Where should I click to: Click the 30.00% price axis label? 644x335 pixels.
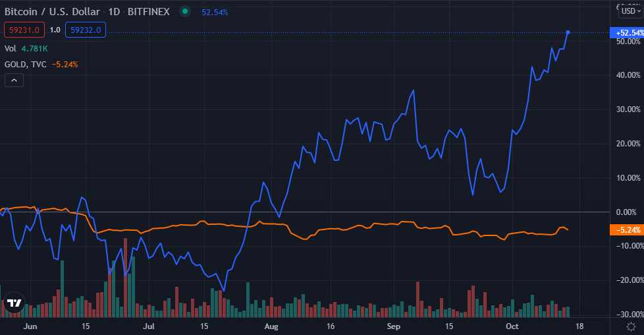pos(628,109)
